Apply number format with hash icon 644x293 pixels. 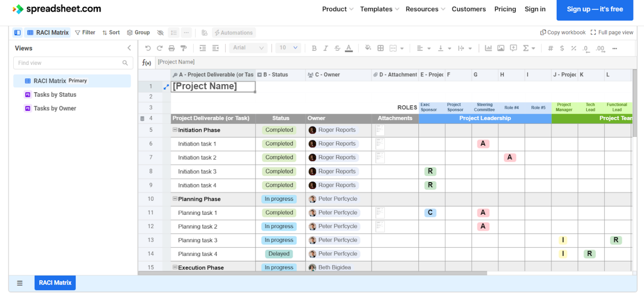click(550, 48)
